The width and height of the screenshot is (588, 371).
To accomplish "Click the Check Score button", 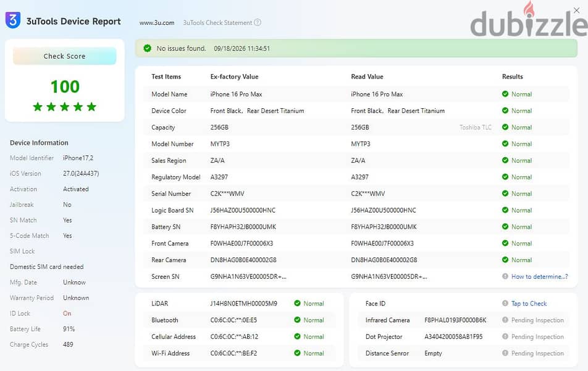I will point(64,56).
